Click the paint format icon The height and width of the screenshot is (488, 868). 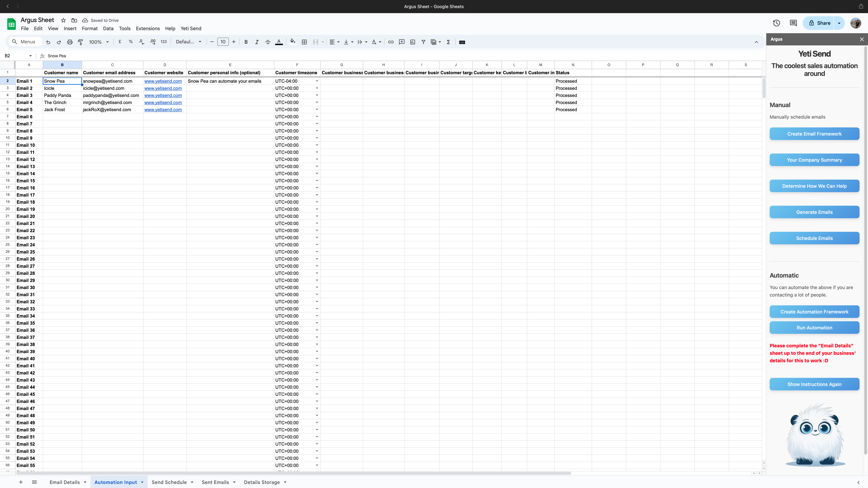[x=81, y=42]
